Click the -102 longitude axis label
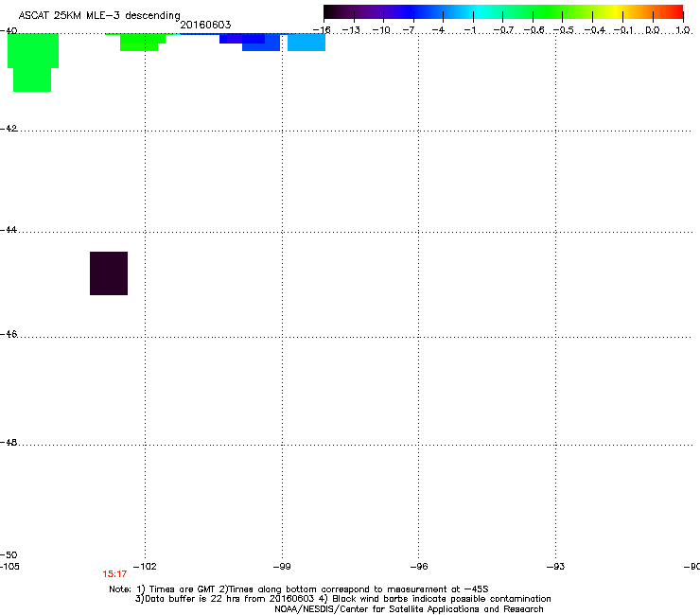 coord(145,567)
